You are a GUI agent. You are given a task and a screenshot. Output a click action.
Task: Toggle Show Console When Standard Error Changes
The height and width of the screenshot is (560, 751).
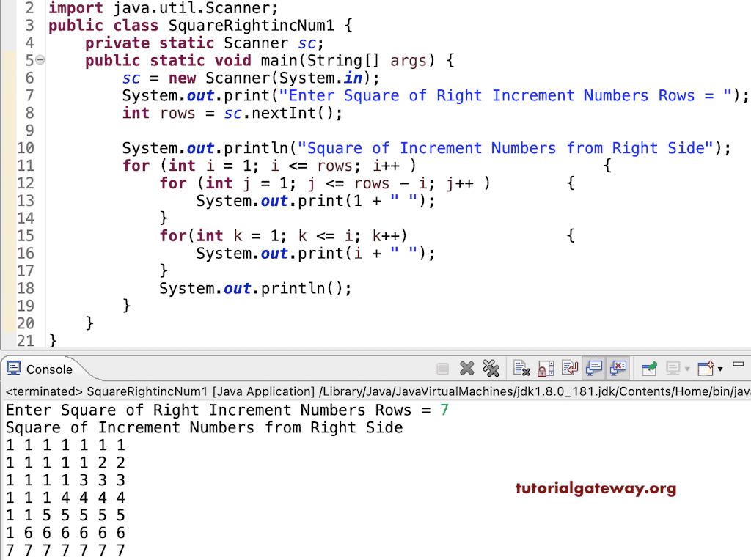617,368
